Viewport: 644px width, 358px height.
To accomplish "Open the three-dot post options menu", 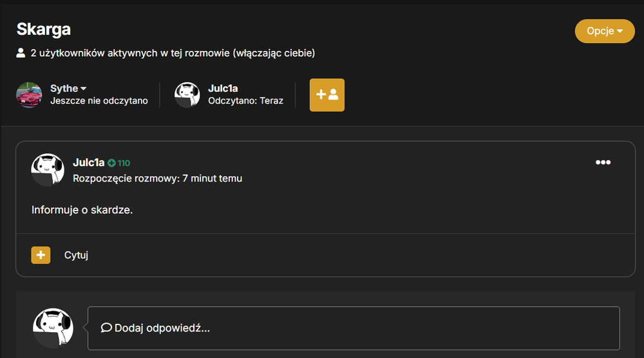I will click(603, 162).
